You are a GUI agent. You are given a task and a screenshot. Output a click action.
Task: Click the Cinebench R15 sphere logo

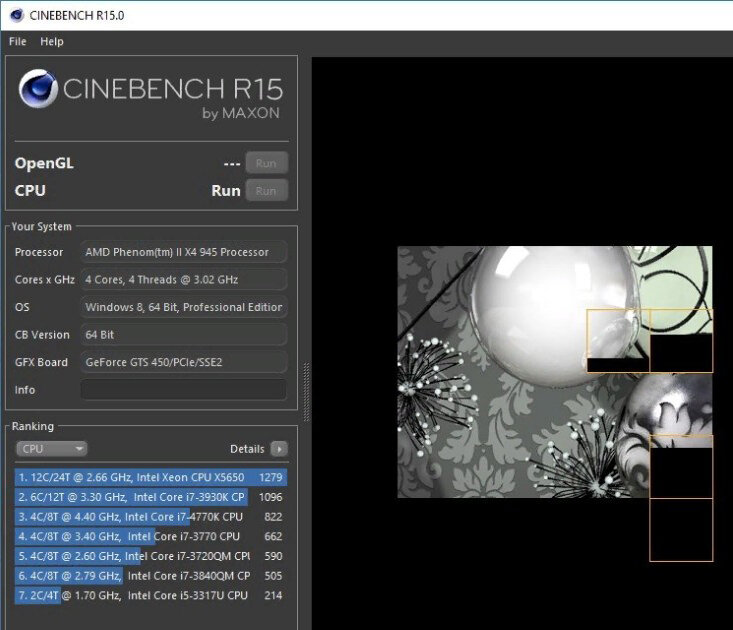click(38, 89)
